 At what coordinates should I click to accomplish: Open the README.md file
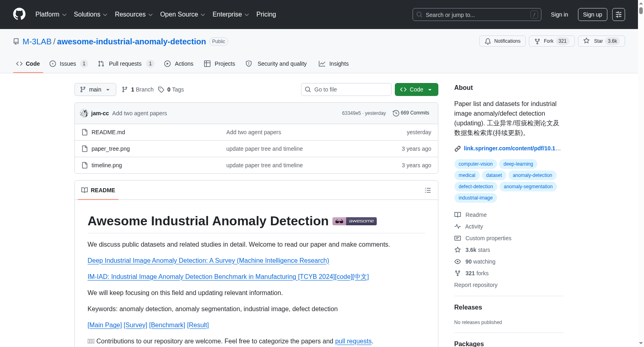coord(108,132)
